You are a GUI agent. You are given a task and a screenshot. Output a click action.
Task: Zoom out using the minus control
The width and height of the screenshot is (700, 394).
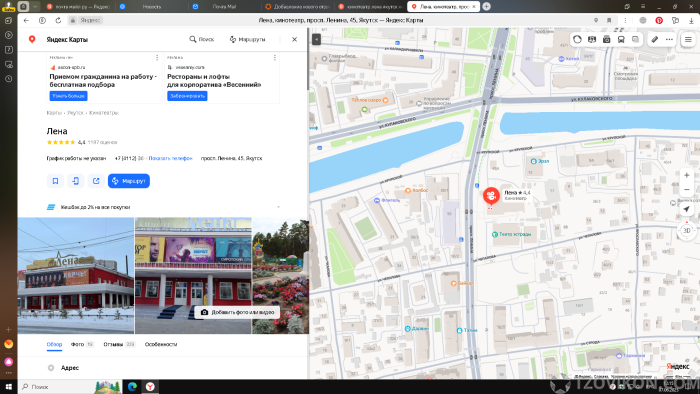pos(687,190)
